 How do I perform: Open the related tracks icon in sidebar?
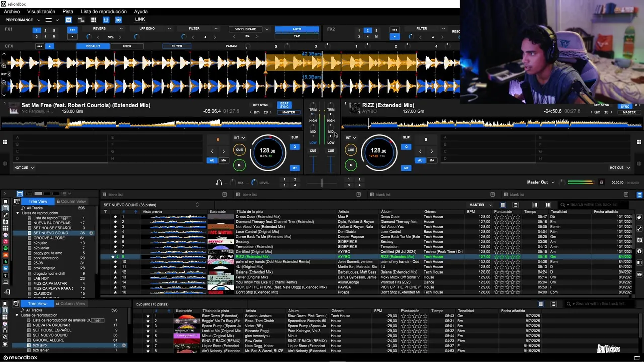click(5, 215)
